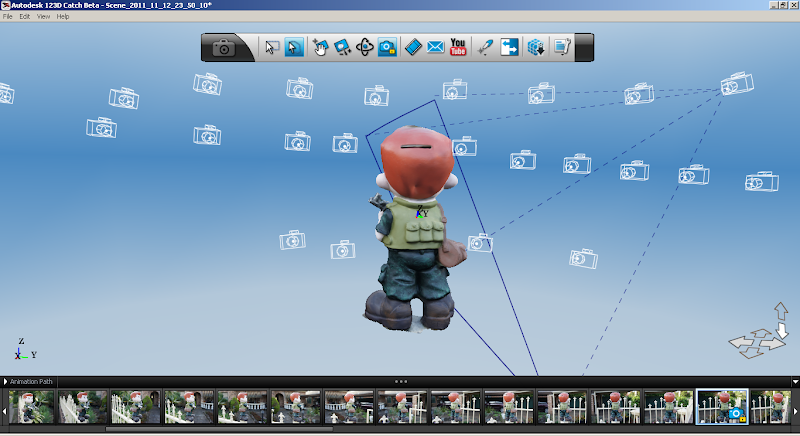Click the export mesh download icon

point(536,47)
